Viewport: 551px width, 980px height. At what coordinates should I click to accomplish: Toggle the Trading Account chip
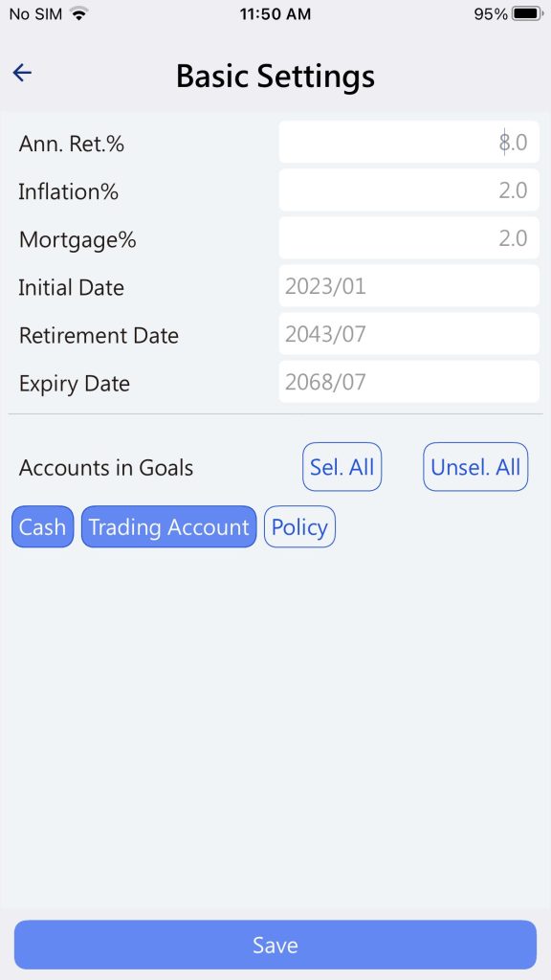tap(168, 527)
